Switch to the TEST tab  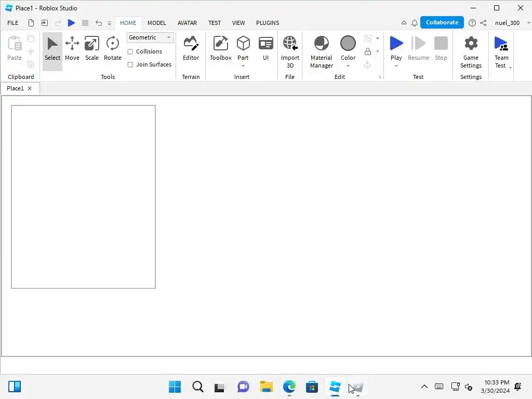pos(215,23)
